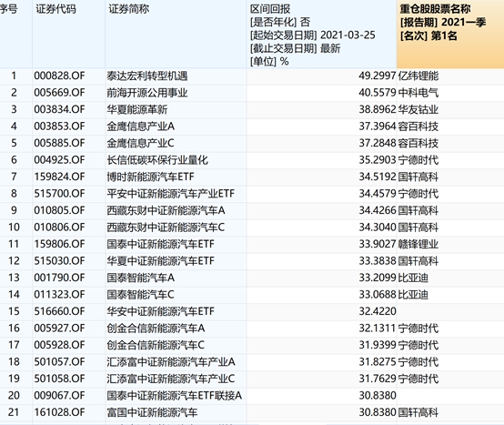The width and height of the screenshot is (504, 425).
Task: Select fund name 金鹰信息产业A
Action: tap(141, 126)
